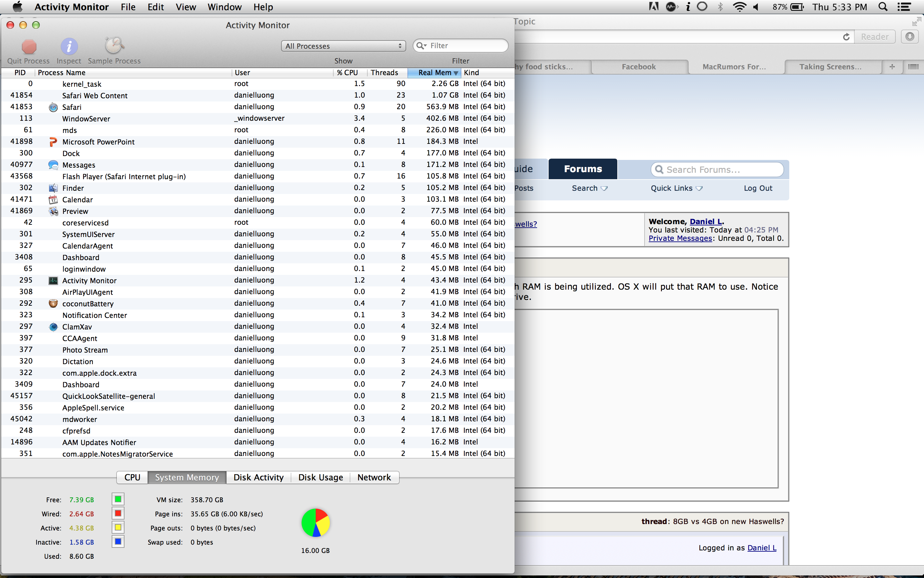This screenshot has width=924, height=578.
Task: Open the Private Messages link
Action: pos(680,238)
